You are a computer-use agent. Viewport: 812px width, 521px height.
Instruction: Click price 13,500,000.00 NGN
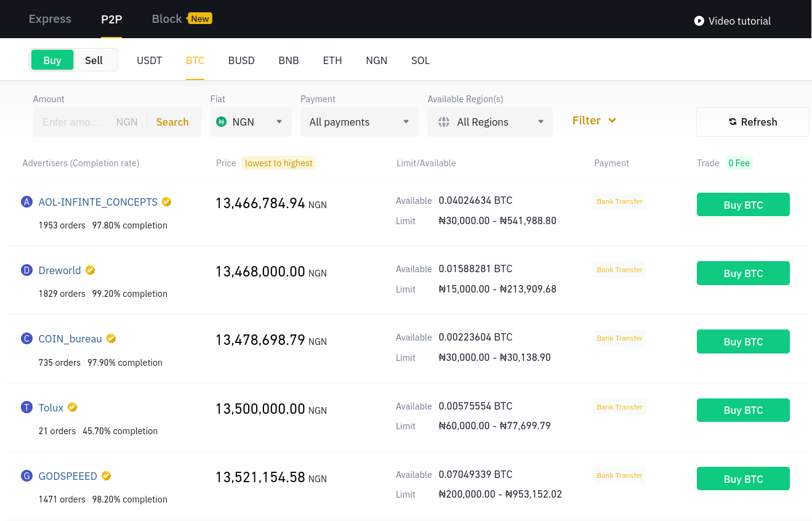(271, 409)
